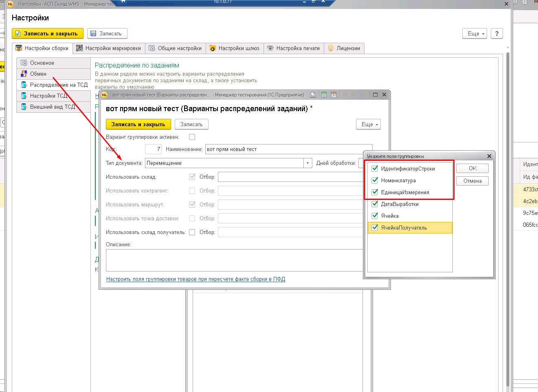Click the 1C logo icon of the main Настройки window
The width and height of the screenshot is (538, 392).
[x=11, y=4]
